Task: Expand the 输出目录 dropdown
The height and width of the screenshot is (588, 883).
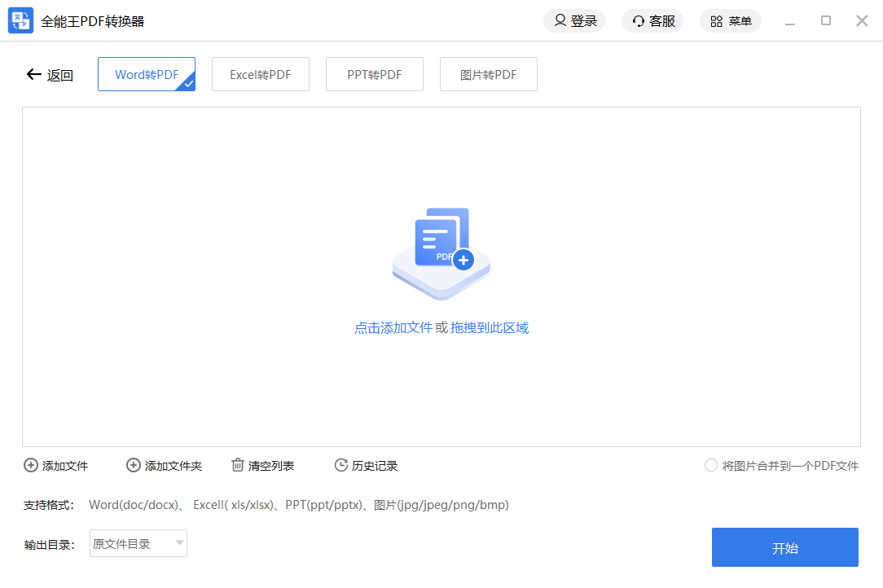Action: (138, 543)
